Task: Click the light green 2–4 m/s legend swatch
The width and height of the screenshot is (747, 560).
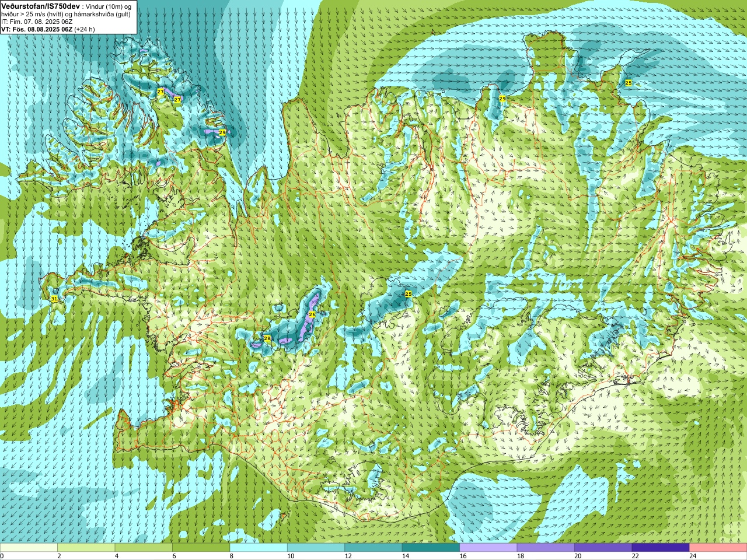Action: 86,548
